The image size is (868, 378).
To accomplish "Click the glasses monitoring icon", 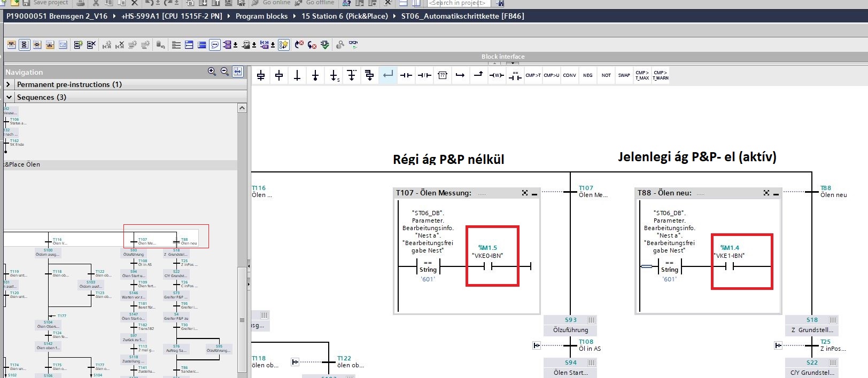I will point(353,45).
